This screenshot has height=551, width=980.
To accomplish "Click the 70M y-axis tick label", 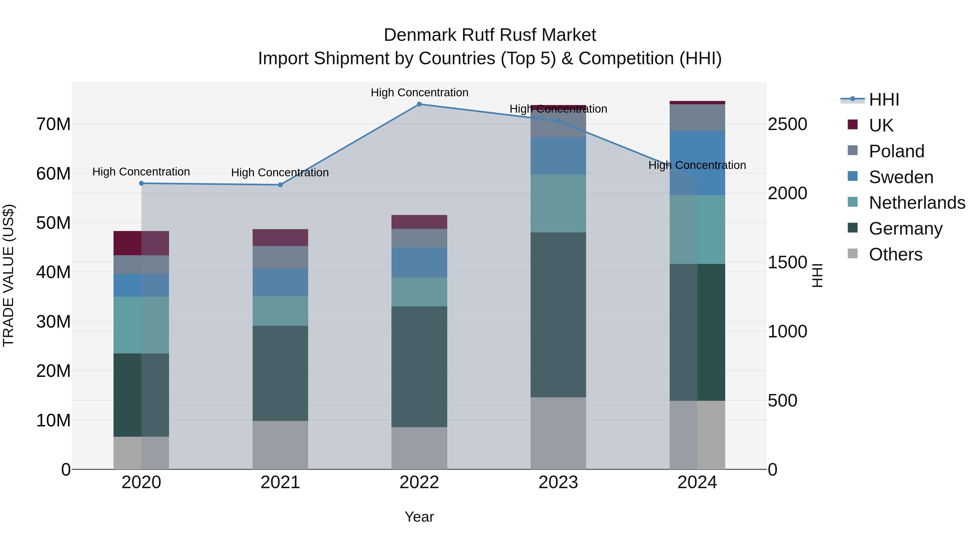I will [53, 124].
